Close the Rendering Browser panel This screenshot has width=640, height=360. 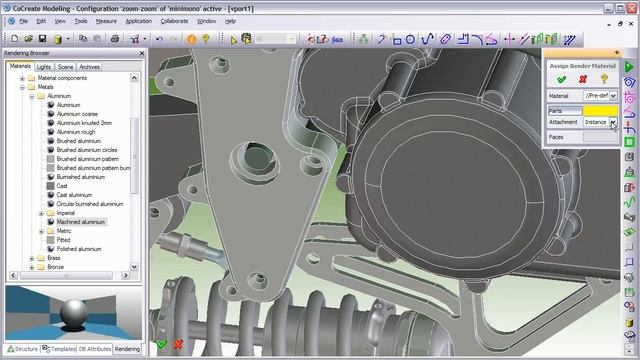pos(142,53)
